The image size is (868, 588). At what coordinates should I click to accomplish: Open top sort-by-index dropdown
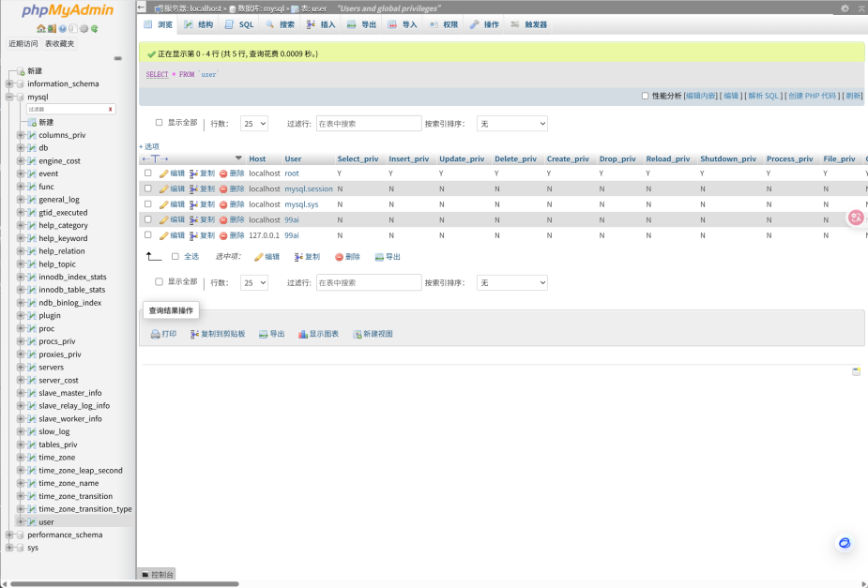(x=512, y=124)
